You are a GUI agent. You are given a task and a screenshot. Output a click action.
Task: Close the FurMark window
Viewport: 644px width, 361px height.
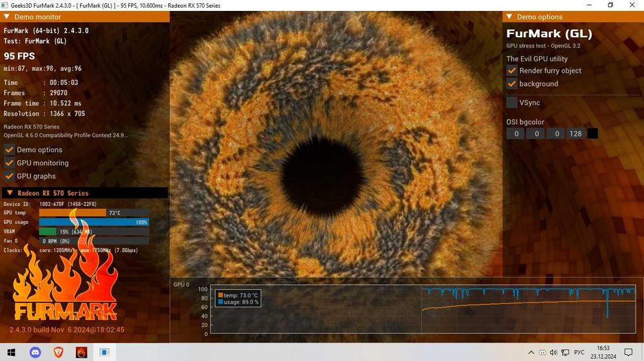pos(632,5)
